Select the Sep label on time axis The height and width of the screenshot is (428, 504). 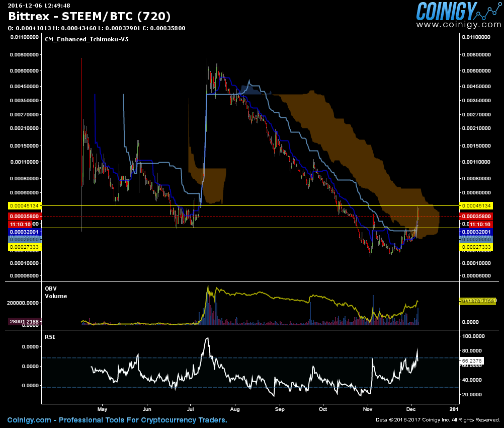(280, 409)
